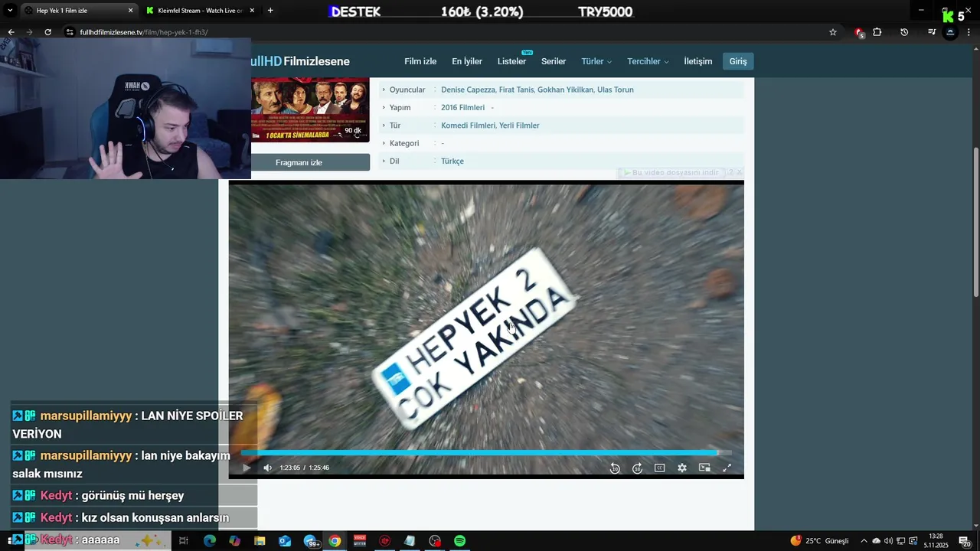Expand the Türler dropdown

pyautogui.click(x=596, y=61)
